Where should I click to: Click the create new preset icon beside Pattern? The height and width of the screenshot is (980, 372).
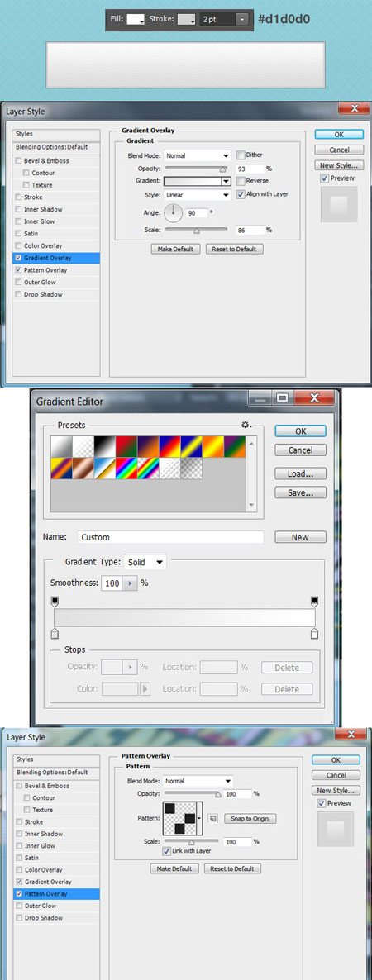tap(212, 818)
